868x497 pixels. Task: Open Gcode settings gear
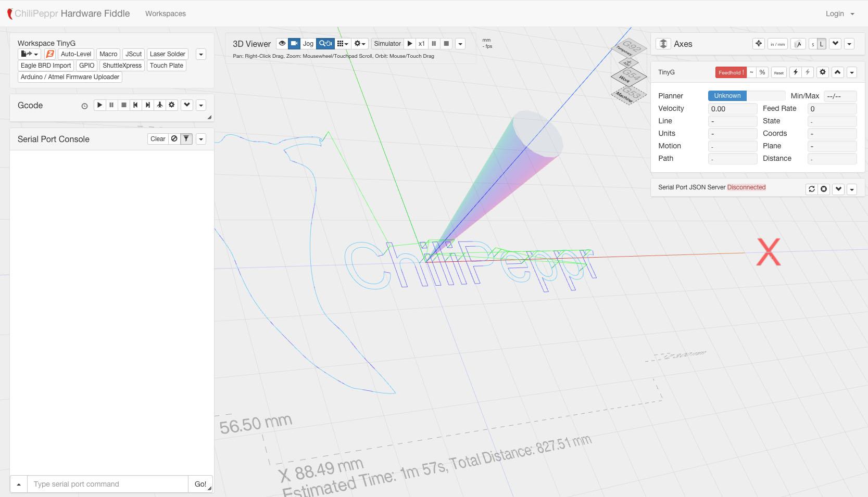171,105
